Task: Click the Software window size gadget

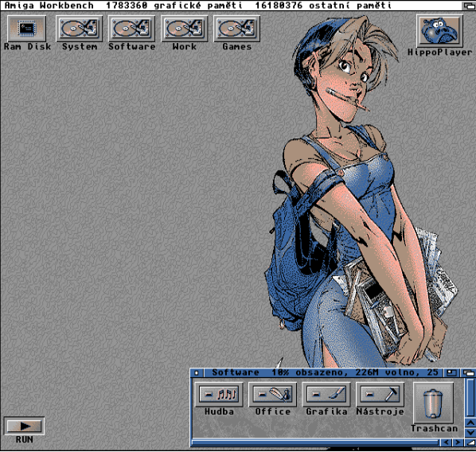Action: pos(470,442)
